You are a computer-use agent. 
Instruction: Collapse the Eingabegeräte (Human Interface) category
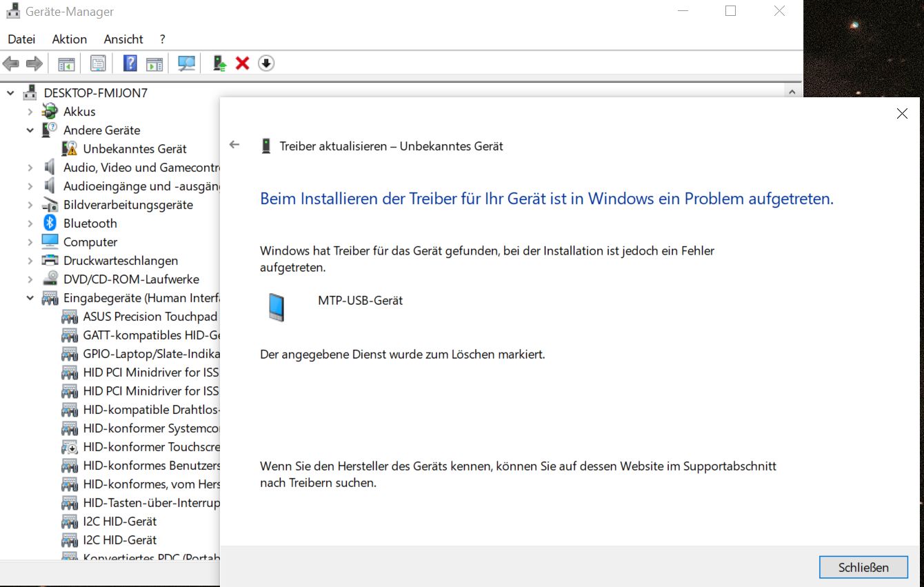tap(30, 297)
